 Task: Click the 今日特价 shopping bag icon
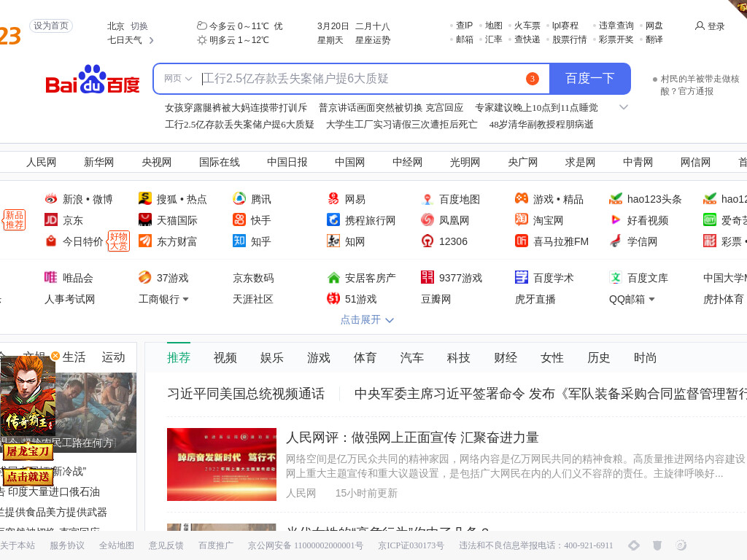point(50,241)
